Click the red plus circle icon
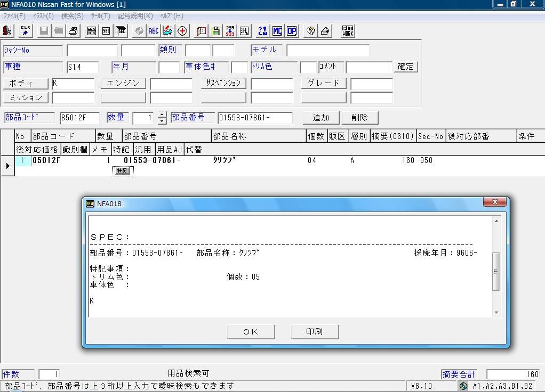 pos(182,31)
